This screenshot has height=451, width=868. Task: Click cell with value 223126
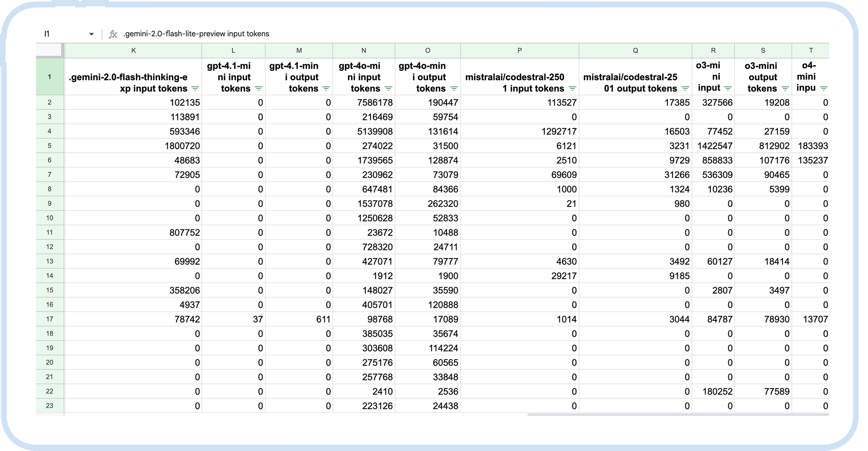364,406
